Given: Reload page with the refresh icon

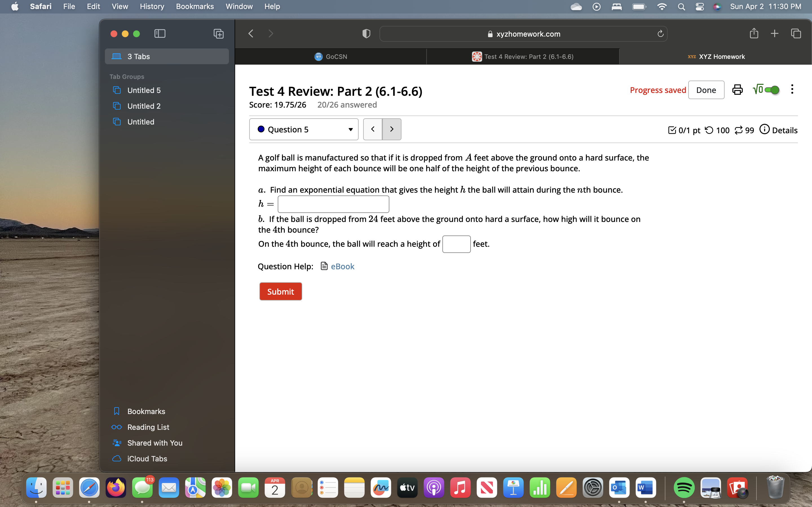Looking at the screenshot, I should (x=660, y=34).
